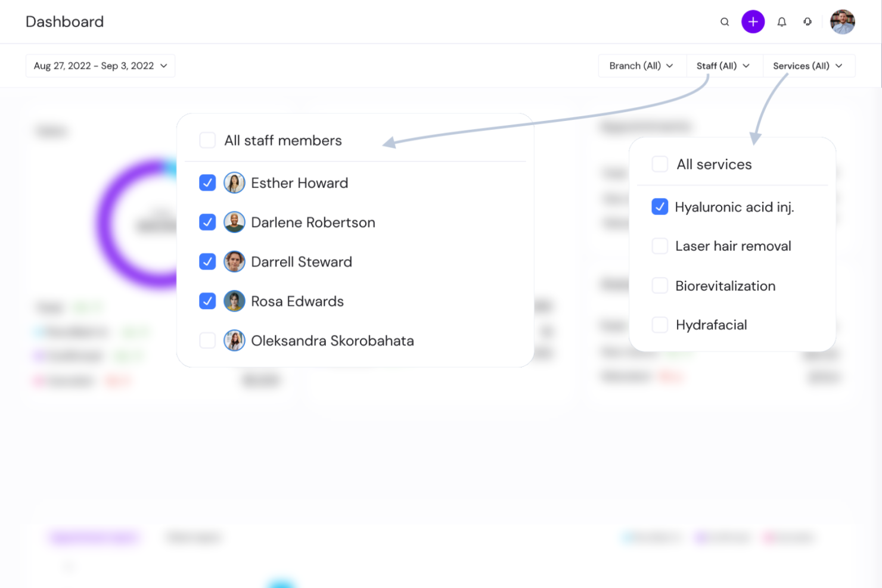Screen dimensions: 882x588
Task: Choose Hydrafacial in the services list
Action: (x=660, y=325)
